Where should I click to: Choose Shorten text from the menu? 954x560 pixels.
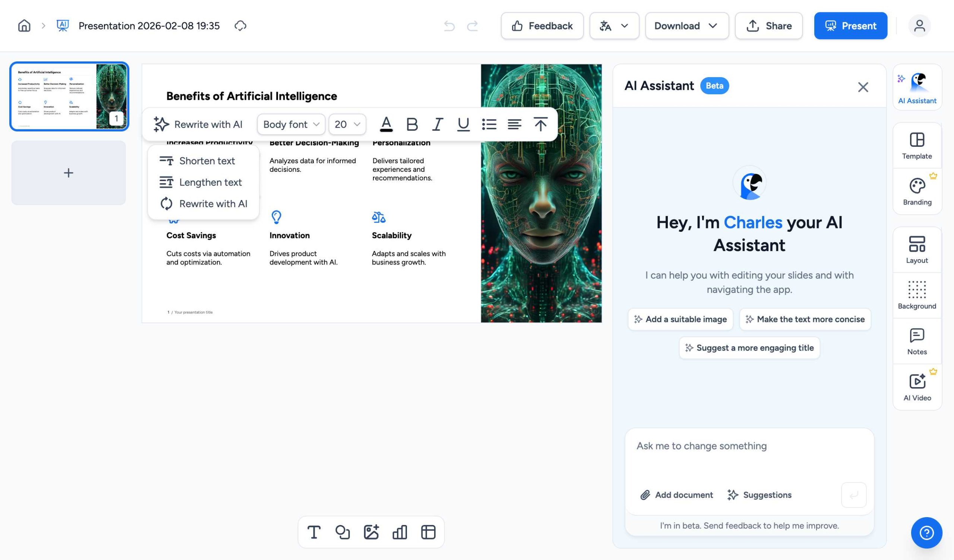[207, 161]
